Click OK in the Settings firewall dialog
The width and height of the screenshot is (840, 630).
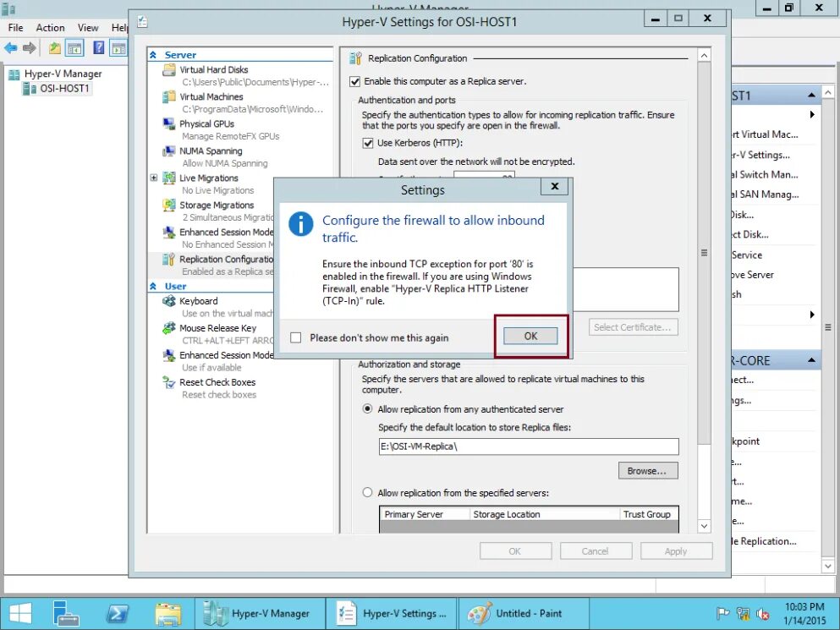pyautogui.click(x=530, y=336)
